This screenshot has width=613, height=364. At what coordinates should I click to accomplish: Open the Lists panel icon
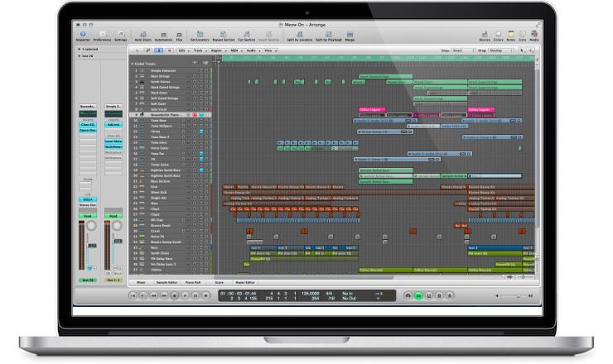(x=523, y=36)
